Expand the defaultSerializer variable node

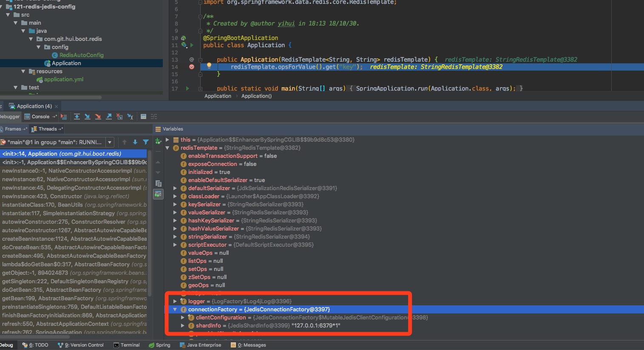point(175,188)
